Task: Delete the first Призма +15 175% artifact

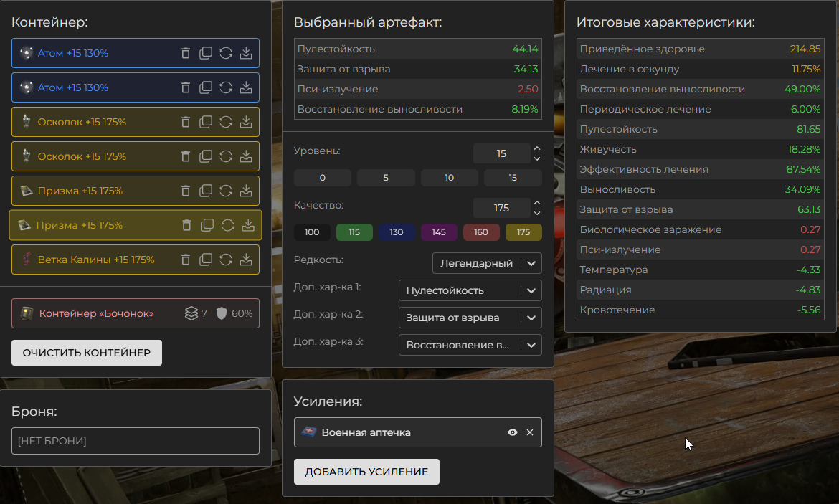Action: point(186,191)
